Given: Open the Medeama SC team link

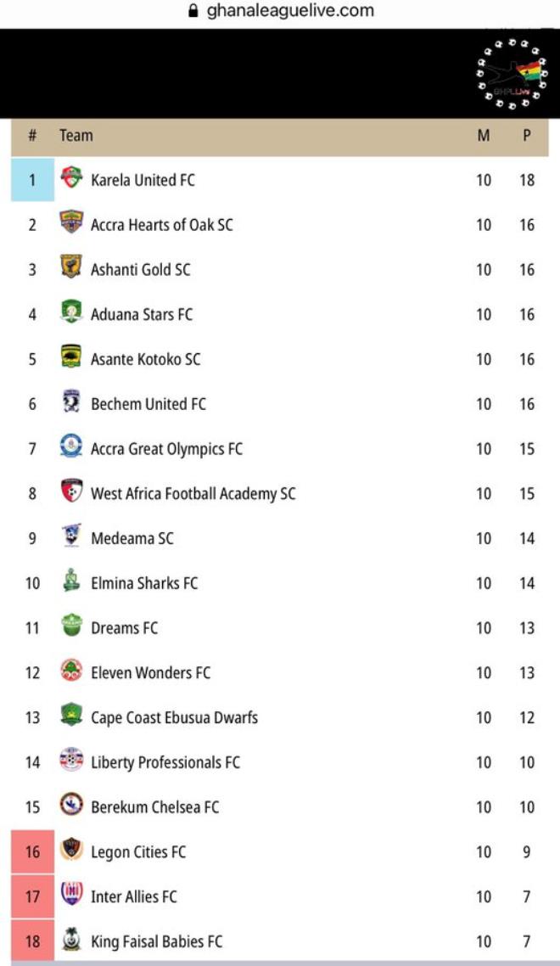Looking at the screenshot, I should coord(132,538).
